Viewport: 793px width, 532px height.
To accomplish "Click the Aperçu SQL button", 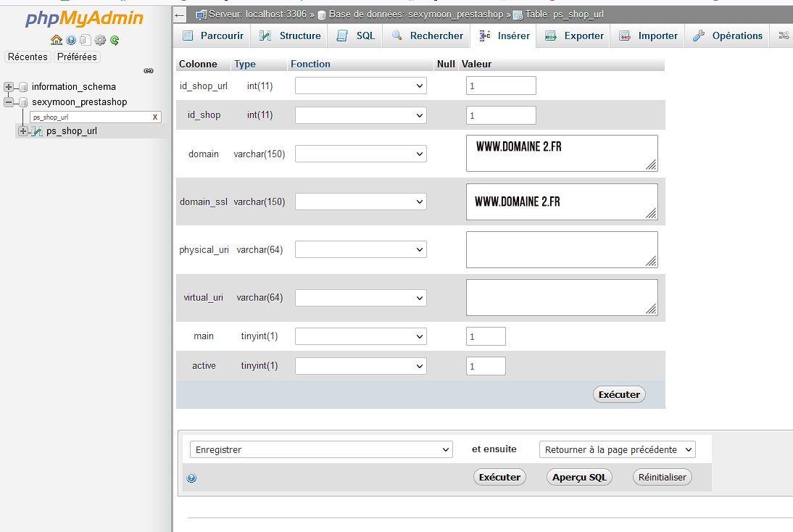I will [x=580, y=477].
